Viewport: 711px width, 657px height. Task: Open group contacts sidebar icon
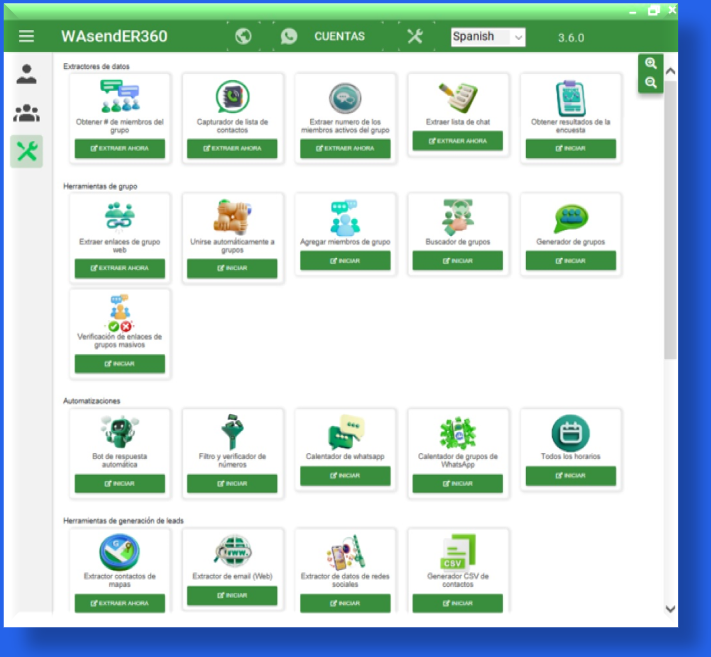[26, 113]
